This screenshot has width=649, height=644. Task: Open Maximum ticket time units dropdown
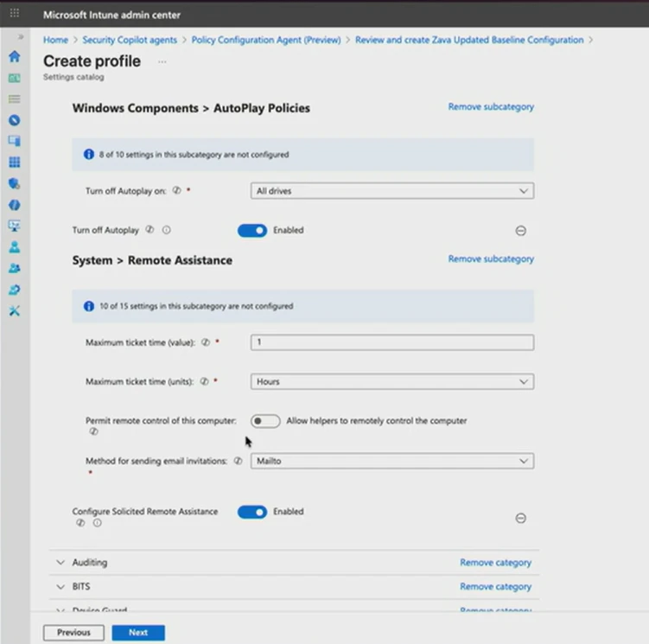392,381
